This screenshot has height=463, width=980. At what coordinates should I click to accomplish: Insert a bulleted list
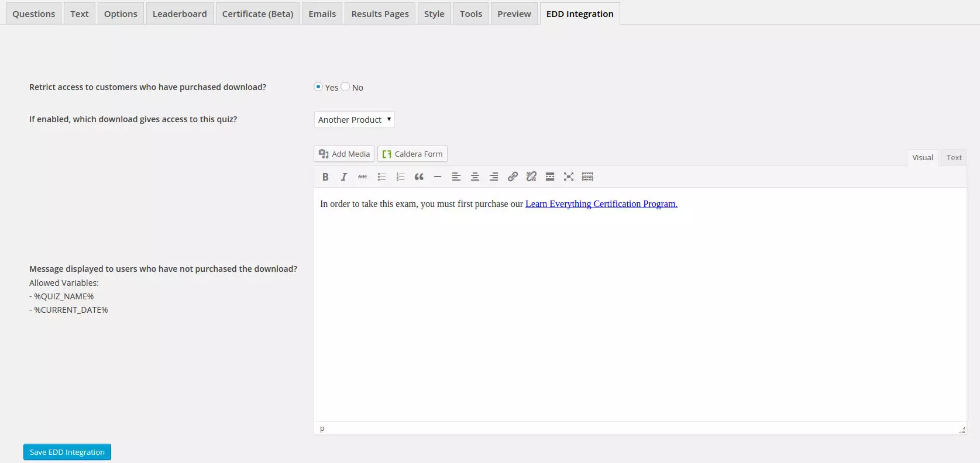tap(381, 177)
